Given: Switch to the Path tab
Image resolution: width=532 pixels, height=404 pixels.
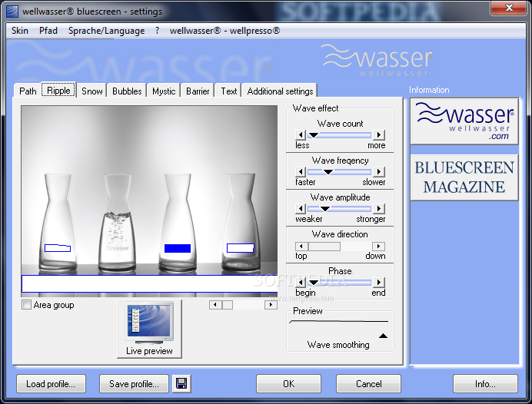Looking at the screenshot, I should coord(28,91).
